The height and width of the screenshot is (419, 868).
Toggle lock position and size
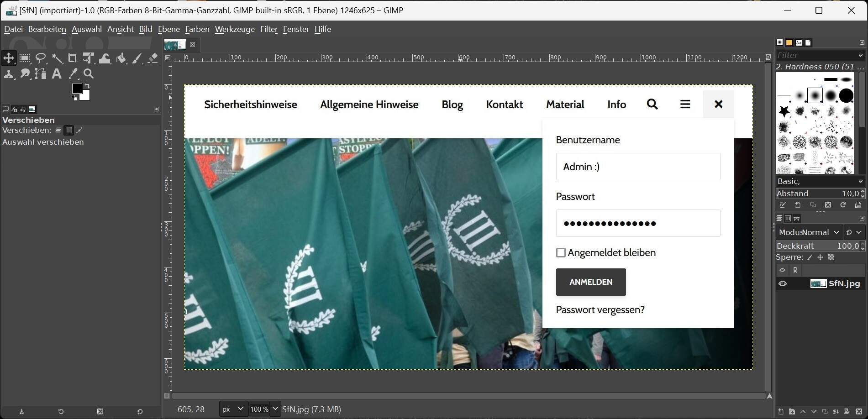(x=821, y=257)
